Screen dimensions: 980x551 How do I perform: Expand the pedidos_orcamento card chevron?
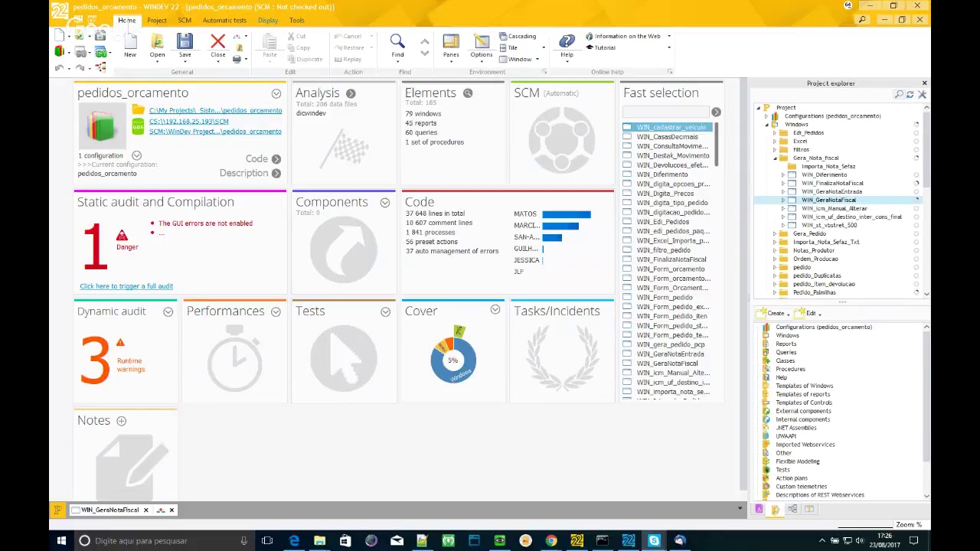[x=276, y=93]
